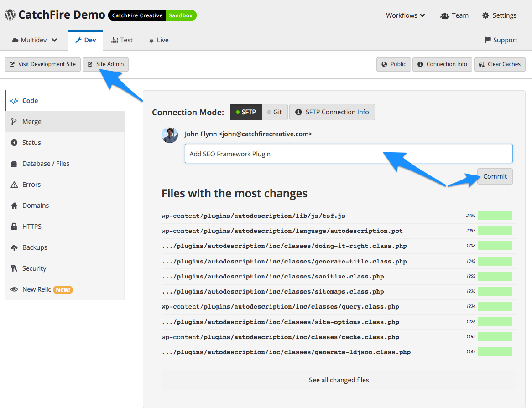Click the Visit Development Site external-link icon
The height and width of the screenshot is (412, 532).
point(12,64)
